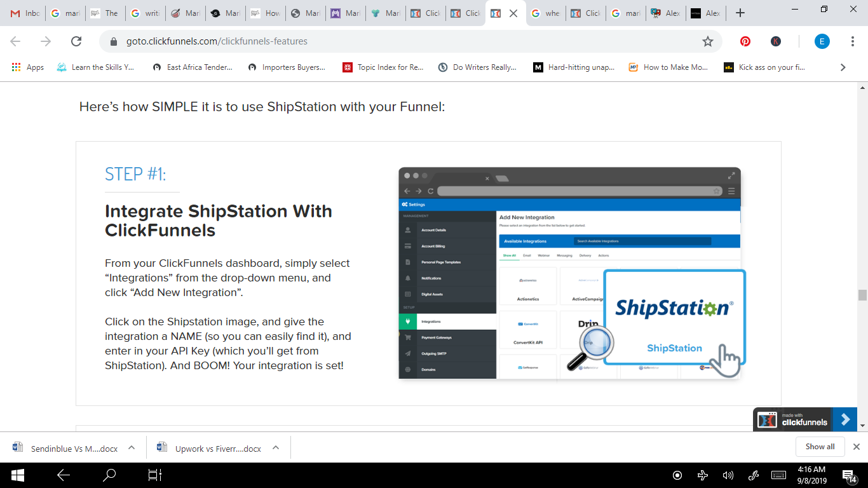
Task: Click the scrollbar down arrow
Action: point(862,426)
